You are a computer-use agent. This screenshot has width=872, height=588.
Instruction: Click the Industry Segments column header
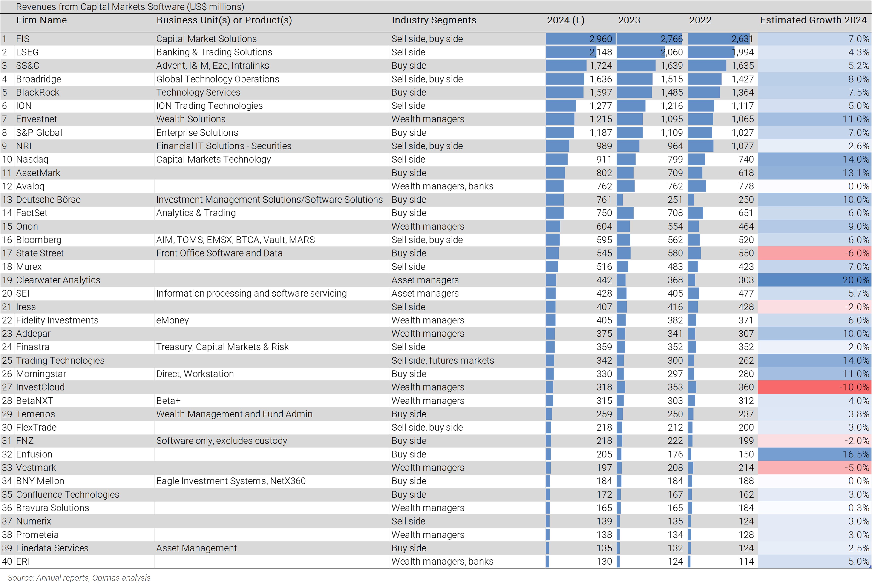(434, 20)
